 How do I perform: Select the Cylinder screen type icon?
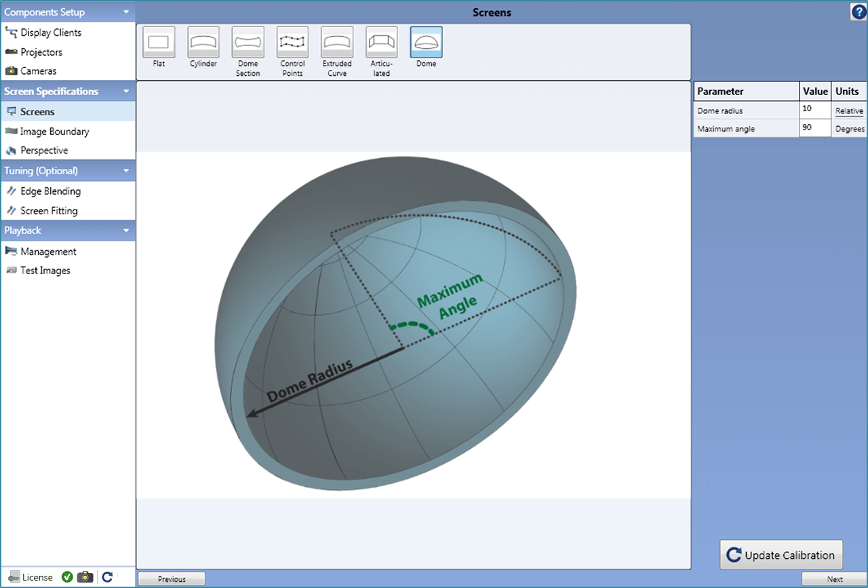click(x=203, y=42)
